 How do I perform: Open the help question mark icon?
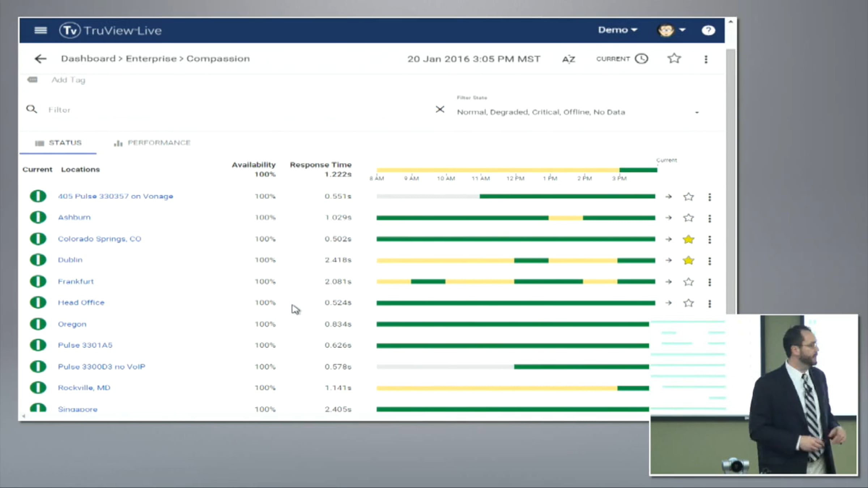[x=708, y=30]
